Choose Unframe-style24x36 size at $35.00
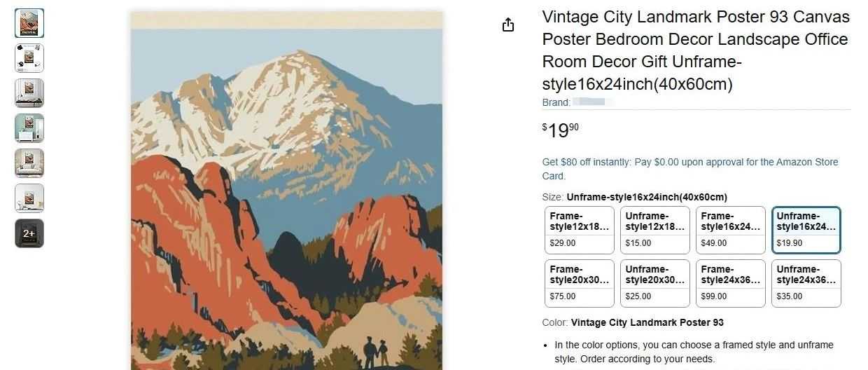 tap(806, 283)
